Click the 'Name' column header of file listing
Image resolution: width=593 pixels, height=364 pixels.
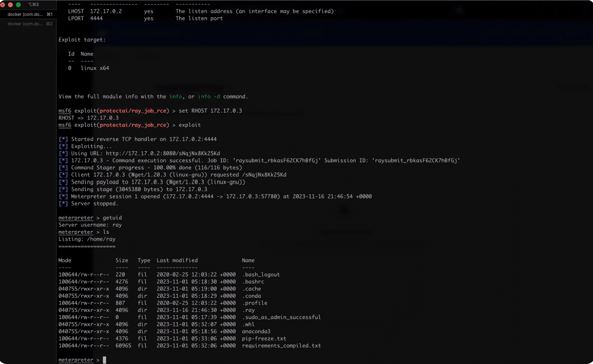(x=248, y=260)
